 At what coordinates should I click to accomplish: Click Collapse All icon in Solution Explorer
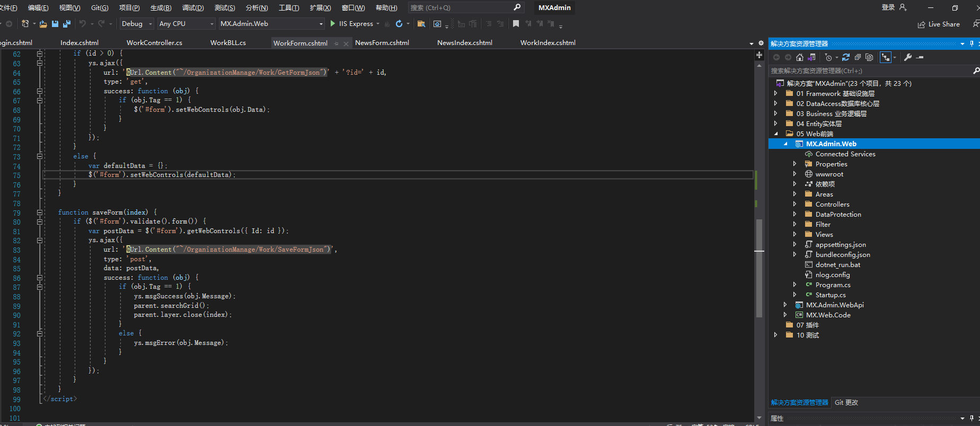pos(858,57)
